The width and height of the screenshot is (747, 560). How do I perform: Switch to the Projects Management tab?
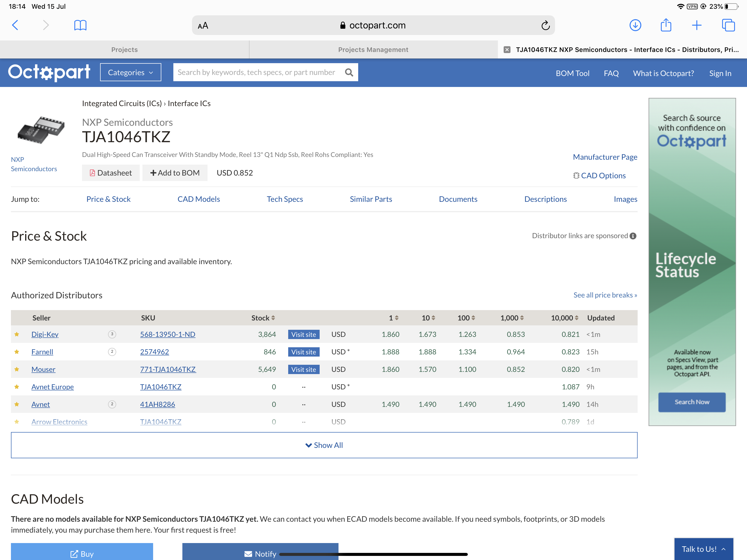pos(373,50)
